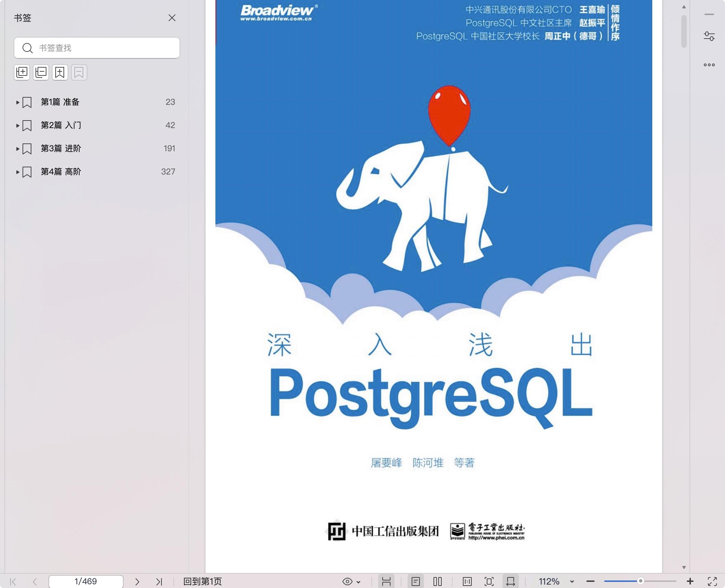The image size is (725, 588).
Task: Open bookmark 第3篇 进阶
Action: [x=61, y=149]
